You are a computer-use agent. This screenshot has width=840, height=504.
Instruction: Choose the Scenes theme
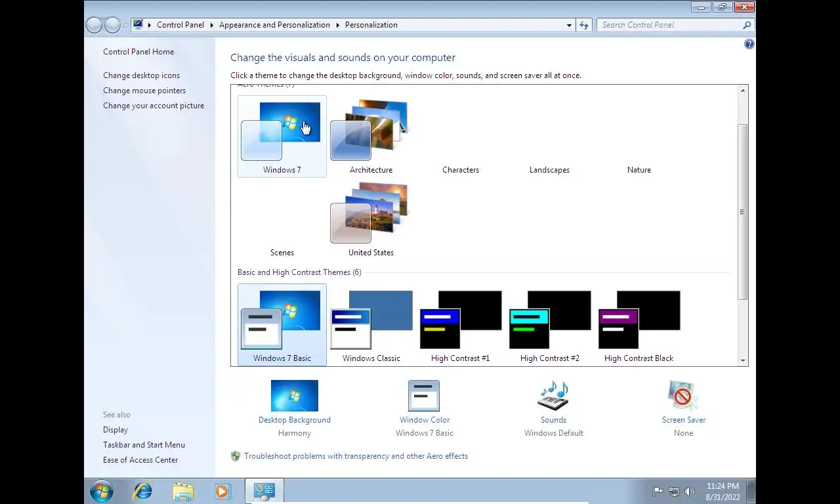point(282,219)
